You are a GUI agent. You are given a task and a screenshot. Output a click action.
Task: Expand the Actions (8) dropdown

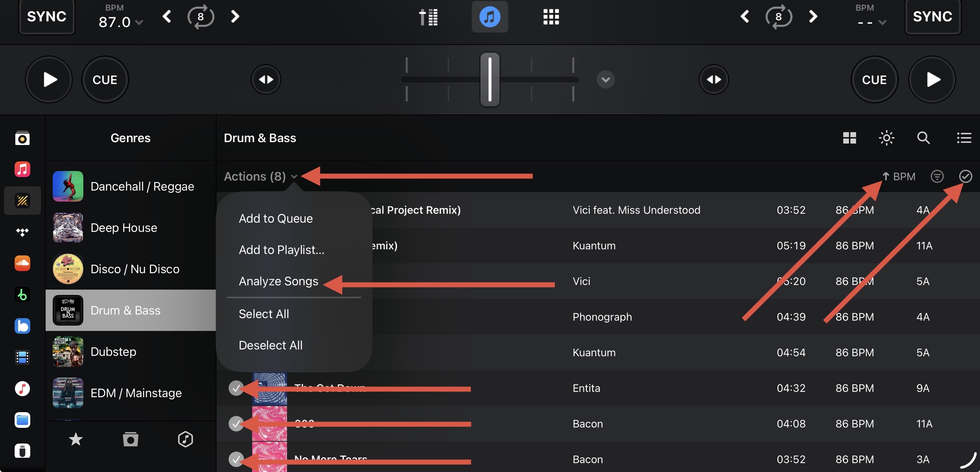(260, 176)
